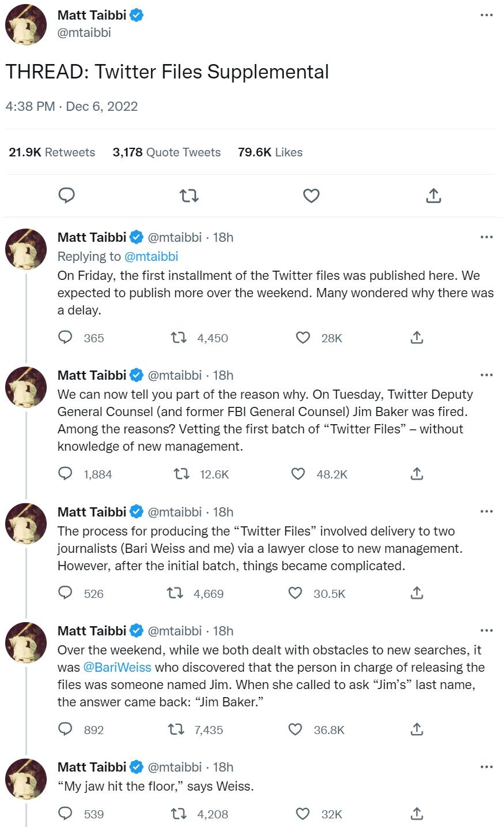View the 21.9K Retweets list
504x827 pixels.
[51, 152]
